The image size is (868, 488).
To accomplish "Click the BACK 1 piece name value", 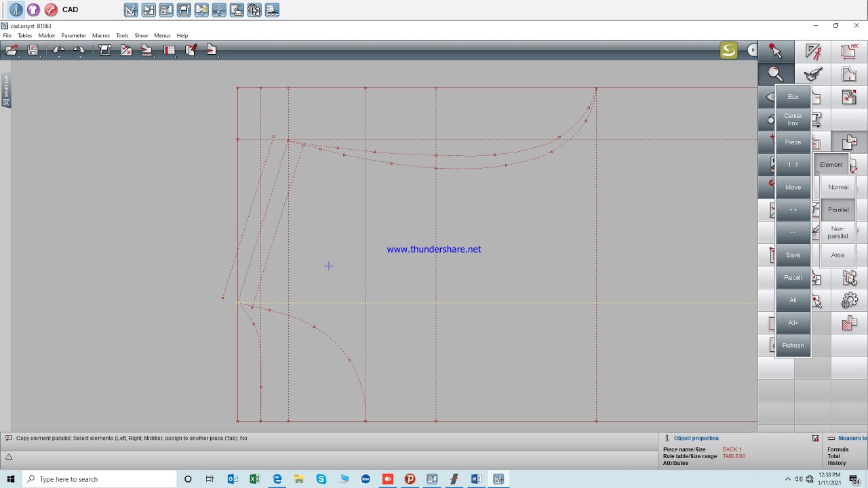I will 732,449.
